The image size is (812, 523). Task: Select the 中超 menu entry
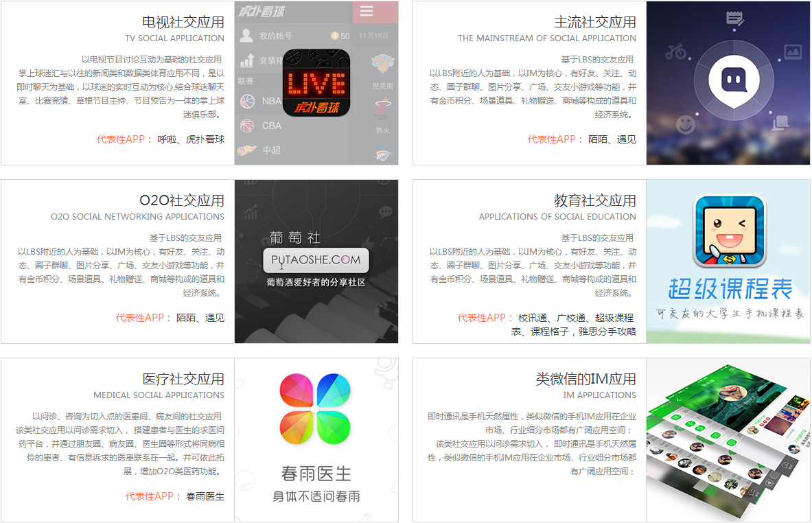(271, 150)
